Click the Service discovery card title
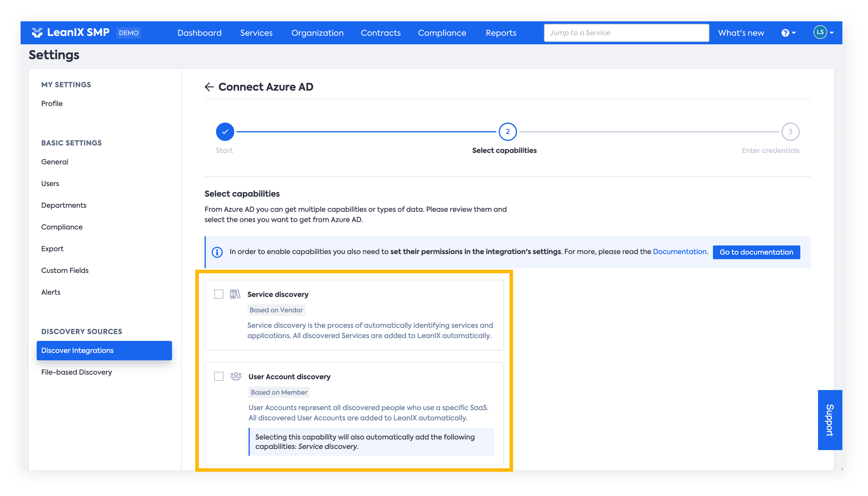 pos(278,294)
